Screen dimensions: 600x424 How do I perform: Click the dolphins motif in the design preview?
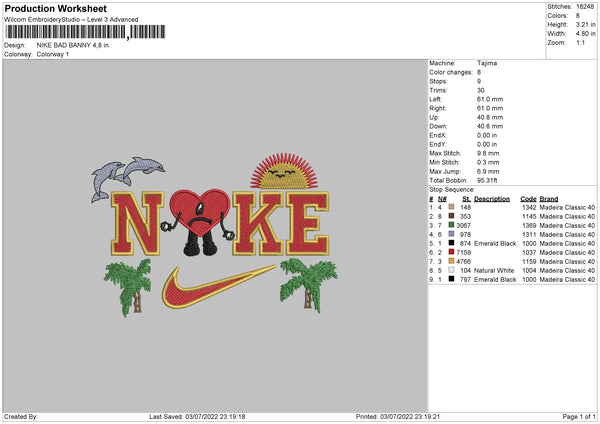pos(128,178)
